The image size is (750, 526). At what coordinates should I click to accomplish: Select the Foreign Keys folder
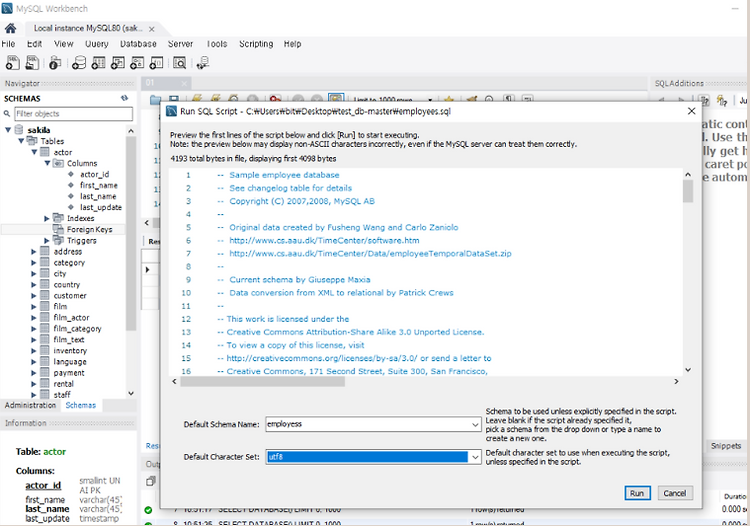pos(89,230)
